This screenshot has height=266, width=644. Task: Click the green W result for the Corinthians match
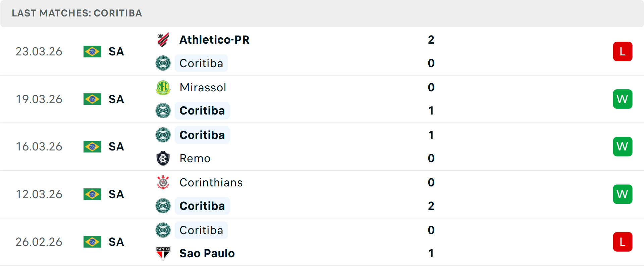(623, 194)
